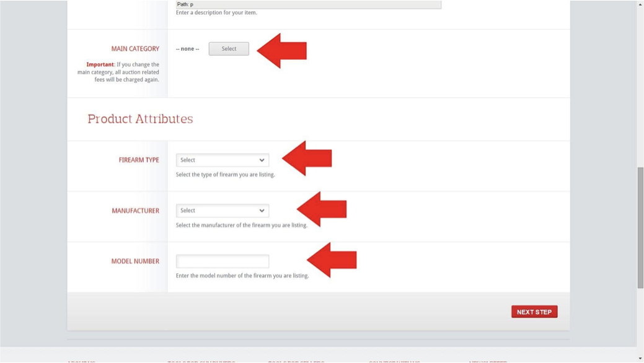
Task: Click the vertical scrollbar thumb
Action: click(640, 227)
